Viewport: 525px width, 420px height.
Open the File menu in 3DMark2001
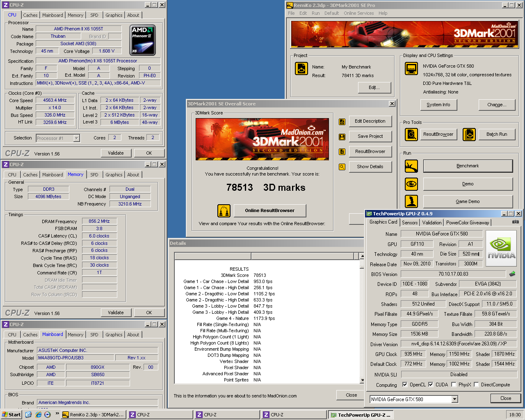pyautogui.click(x=291, y=13)
